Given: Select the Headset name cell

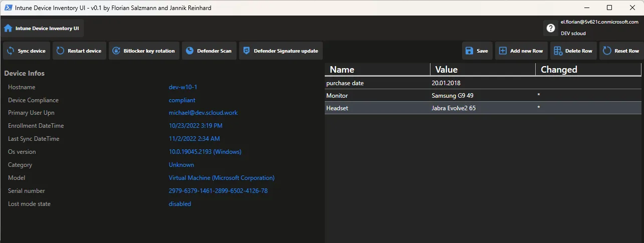Looking at the screenshot, I should click(377, 108).
